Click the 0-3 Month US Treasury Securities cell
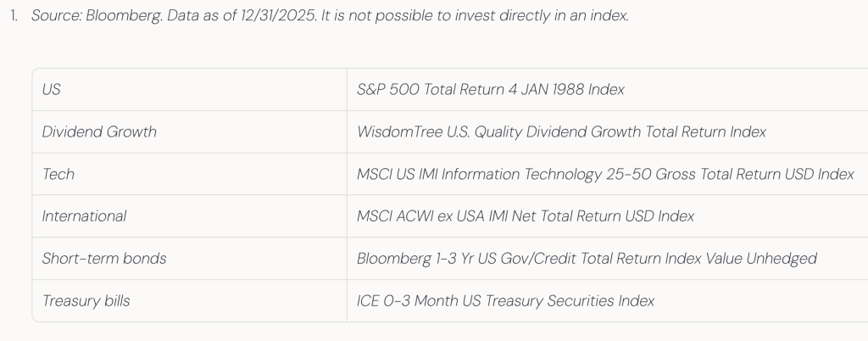868x341 pixels. click(x=526, y=301)
